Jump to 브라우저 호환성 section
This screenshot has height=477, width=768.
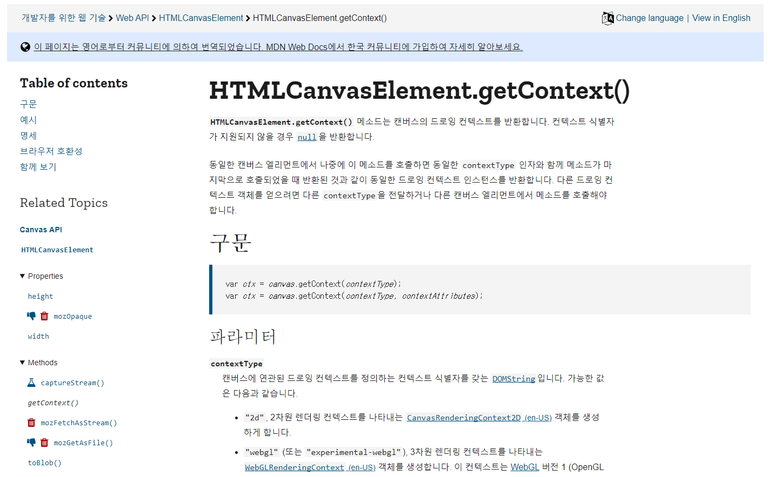[51, 151]
